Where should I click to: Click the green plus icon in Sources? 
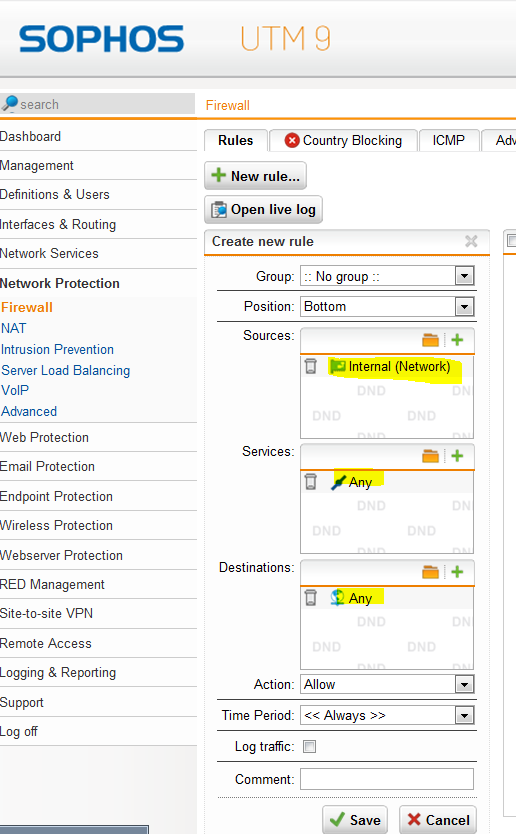click(x=457, y=340)
